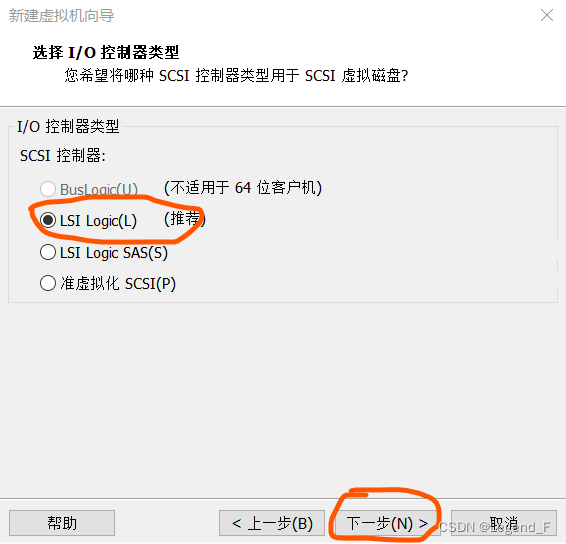Click the BusLogic(U) label text

[x=99, y=189]
